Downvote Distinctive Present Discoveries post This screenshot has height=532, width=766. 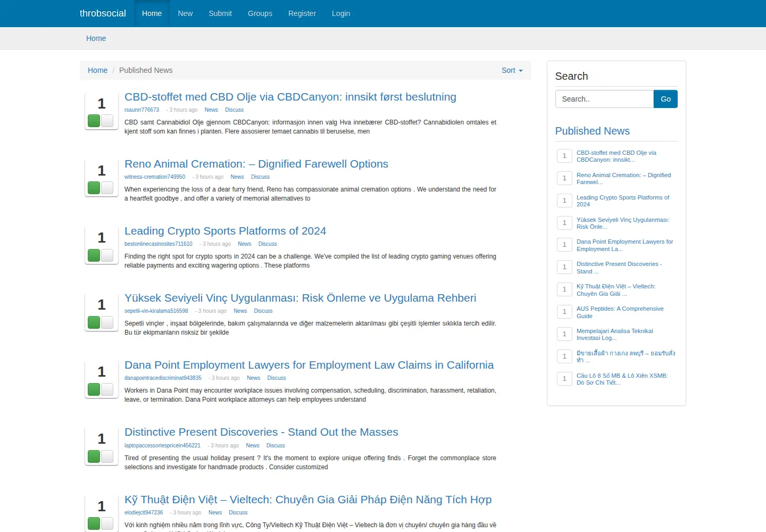click(x=107, y=456)
